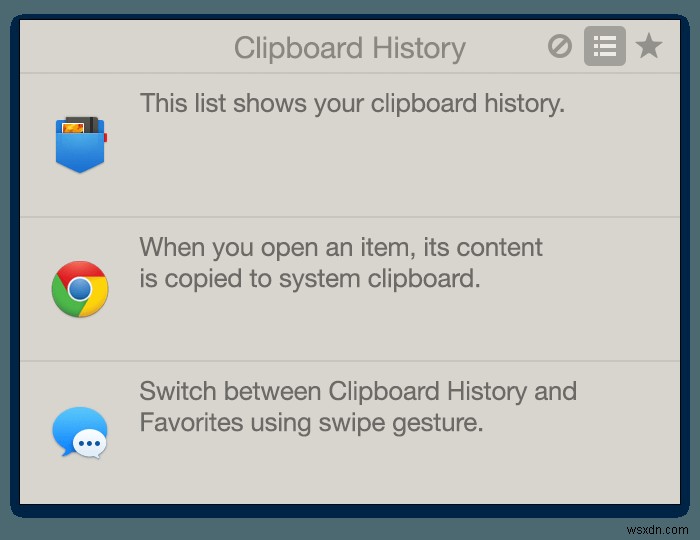Image resolution: width=700 pixels, height=540 pixels.
Task: Click the "When you open an item" line
Action: click(x=341, y=247)
